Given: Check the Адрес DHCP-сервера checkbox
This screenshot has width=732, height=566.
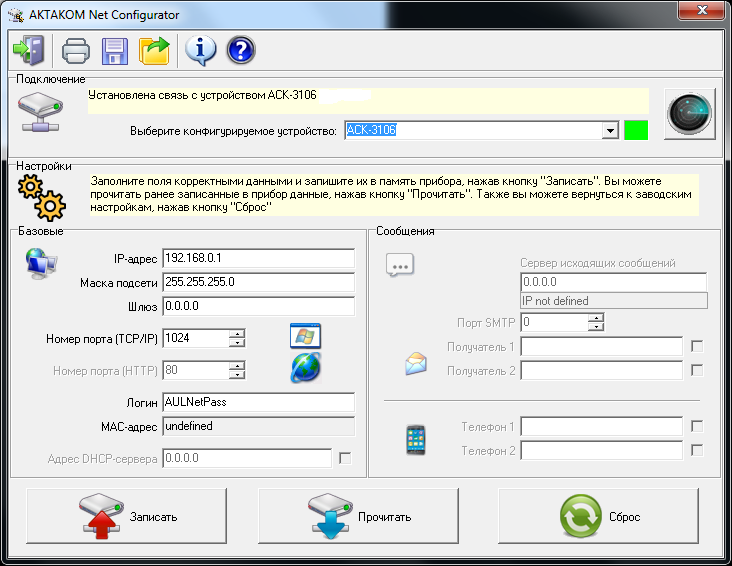Looking at the screenshot, I should tap(345, 458).
